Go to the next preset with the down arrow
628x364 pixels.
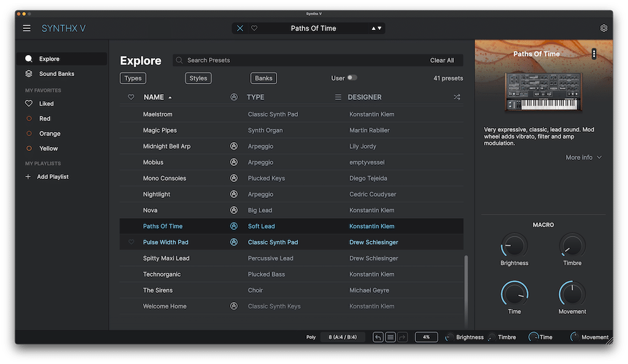379,28
